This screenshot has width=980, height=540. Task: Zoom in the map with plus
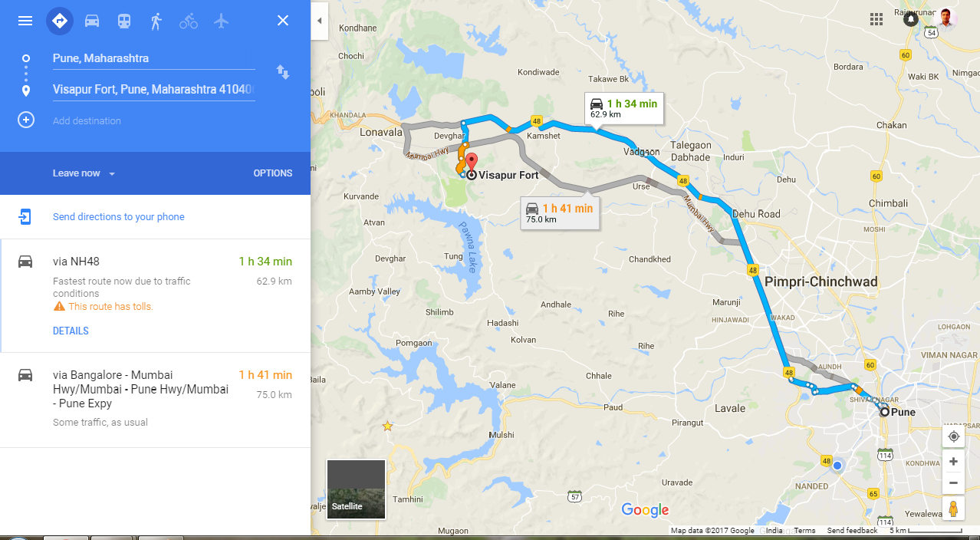(953, 461)
